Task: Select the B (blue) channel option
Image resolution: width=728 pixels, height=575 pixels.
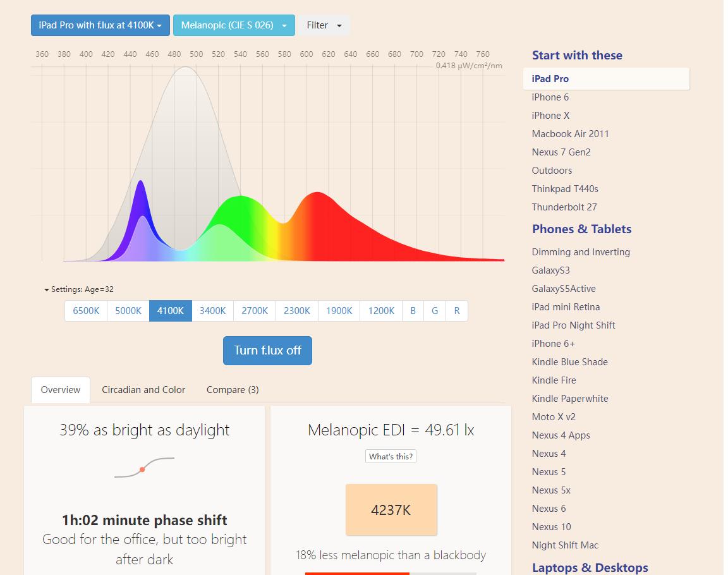Action: tap(413, 311)
